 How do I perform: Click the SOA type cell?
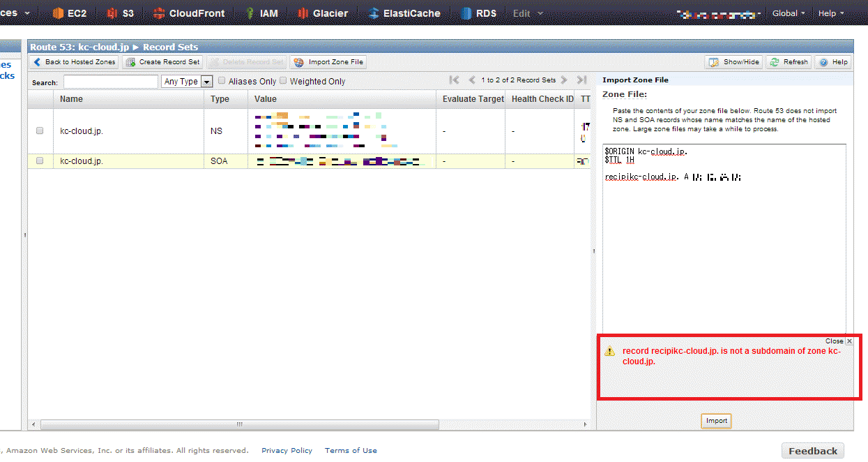pyautogui.click(x=227, y=161)
